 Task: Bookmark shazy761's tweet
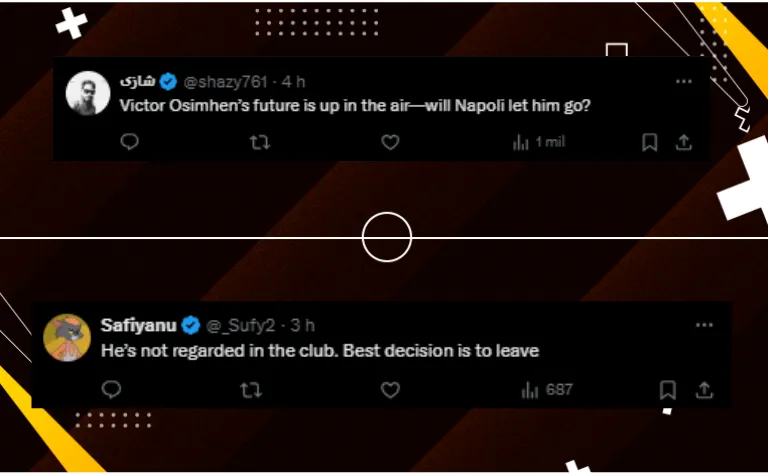coord(649,142)
